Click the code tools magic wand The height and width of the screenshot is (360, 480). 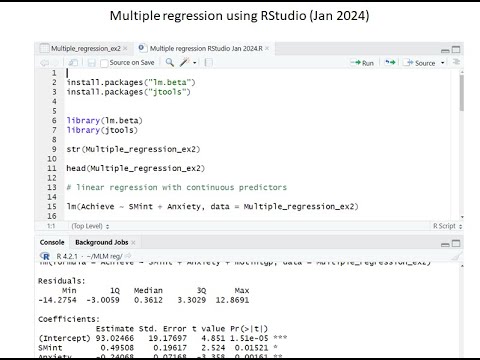(184, 62)
